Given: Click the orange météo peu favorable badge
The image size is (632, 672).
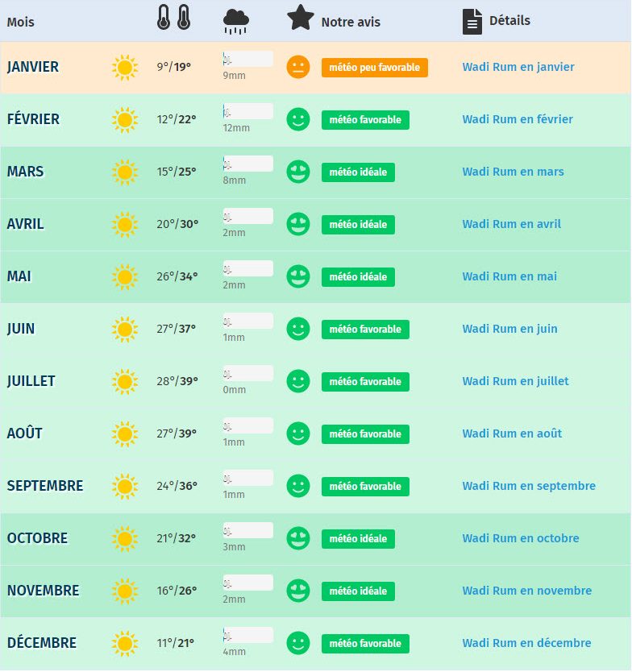Looking at the screenshot, I should [x=374, y=68].
